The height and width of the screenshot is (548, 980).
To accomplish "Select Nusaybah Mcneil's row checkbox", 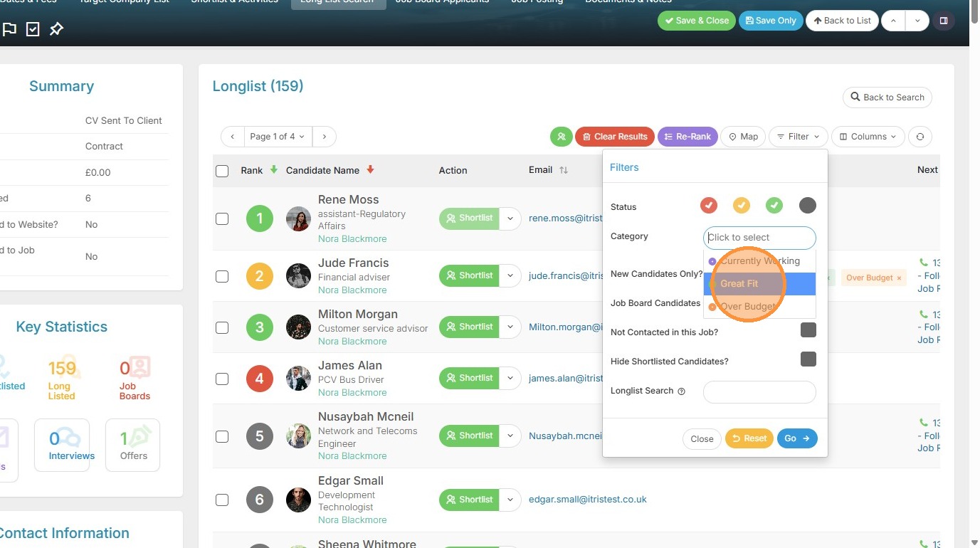I will tap(222, 436).
